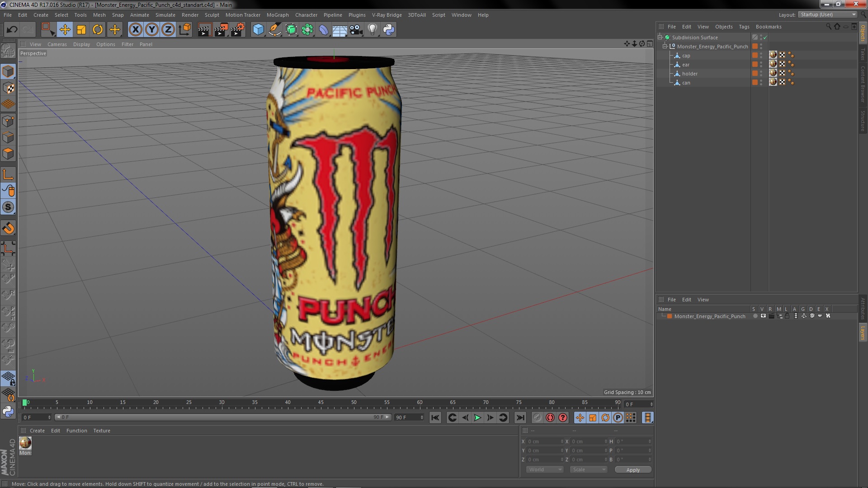The height and width of the screenshot is (488, 868).
Task: Click frame 45 on the timeline ruler
Action: click(x=321, y=403)
